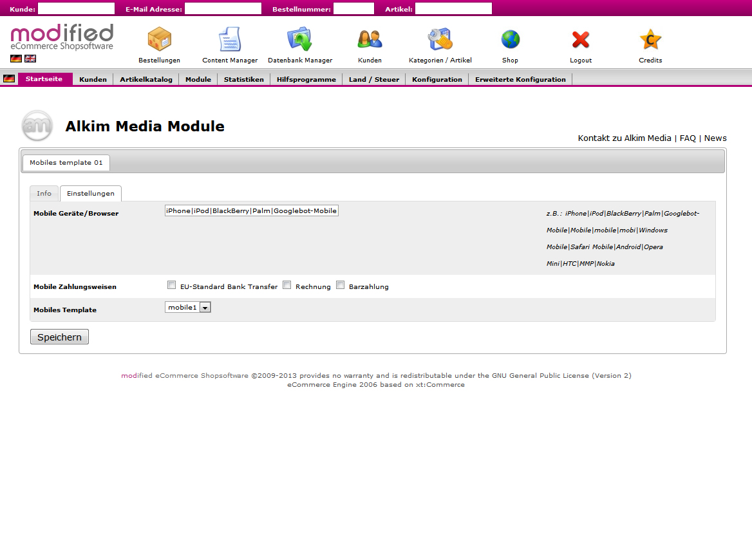Screen dimensions: 752x560
Task: Click the Credits label text
Action: [x=650, y=61]
